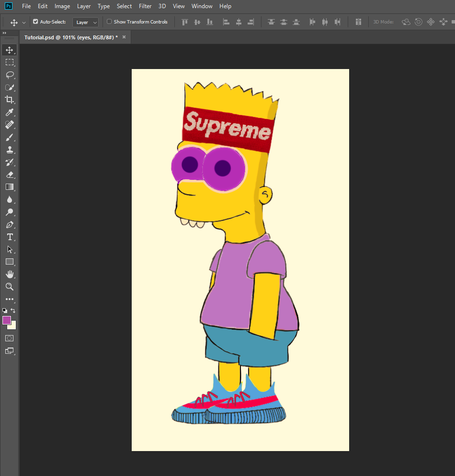This screenshot has height=476, width=455.
Task: Open the Filter menu
Action: (145, 6)
